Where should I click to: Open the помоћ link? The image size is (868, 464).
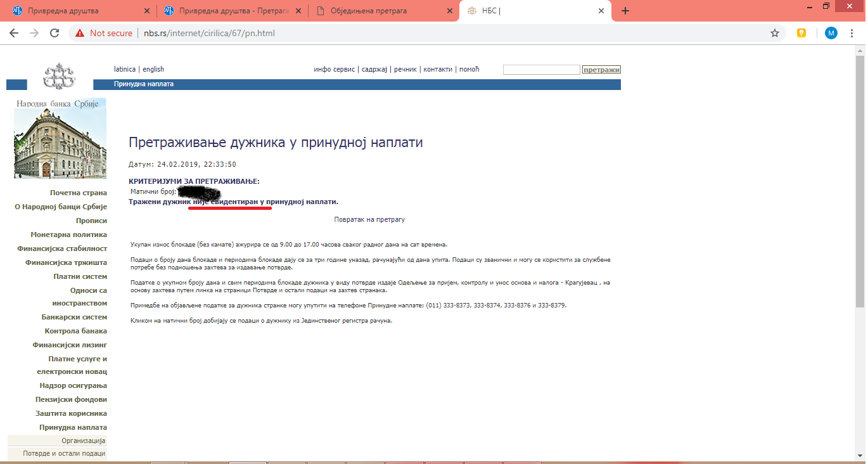(469, 69)
